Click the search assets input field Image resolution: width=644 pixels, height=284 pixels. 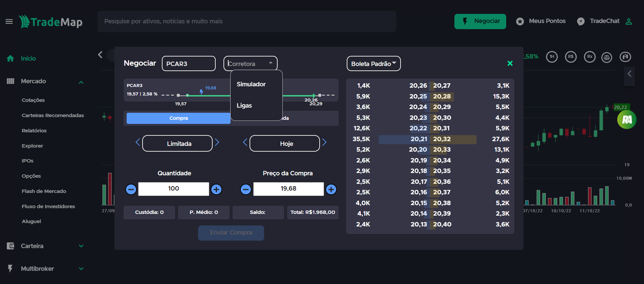(x=247, y=21)
